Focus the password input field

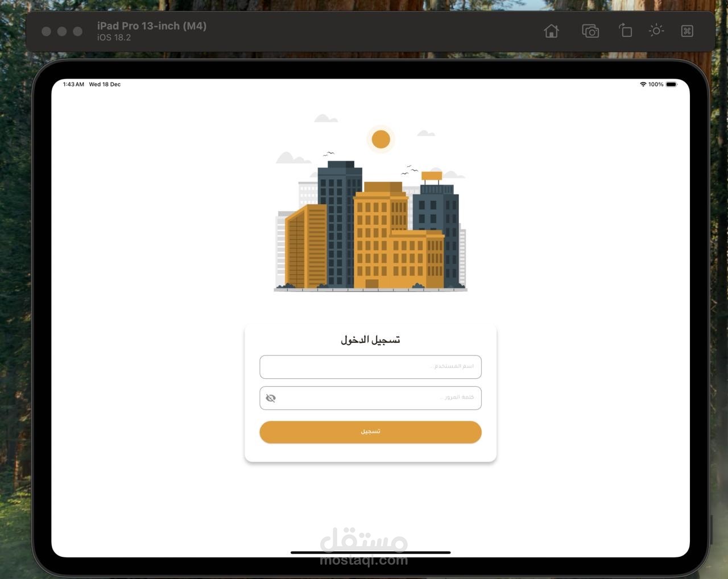click(370, 398)
